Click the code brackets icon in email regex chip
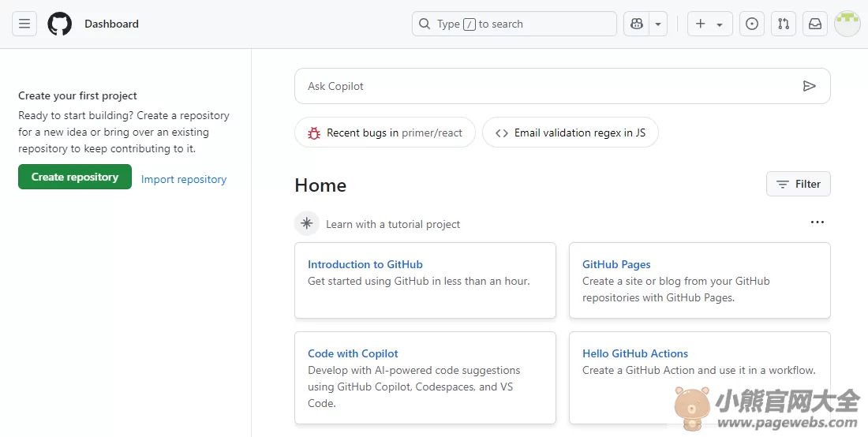Screen dimensions: 868x437 502,133
